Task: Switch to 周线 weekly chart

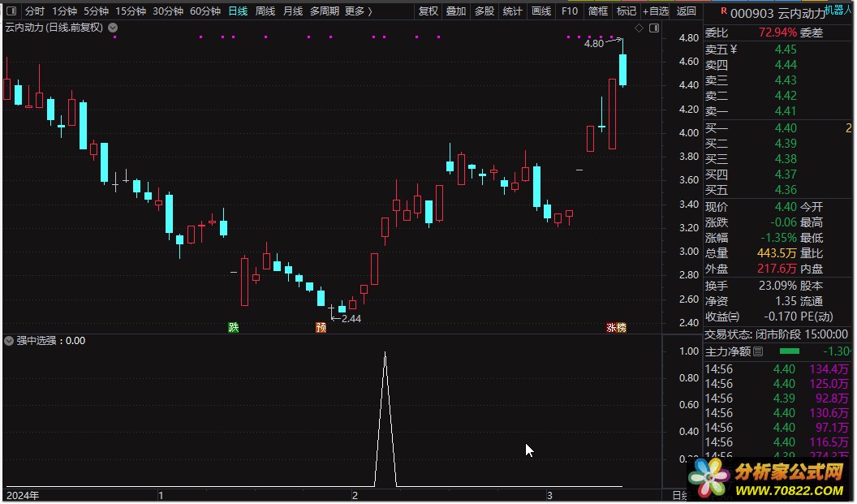Action: click(265, 11)
